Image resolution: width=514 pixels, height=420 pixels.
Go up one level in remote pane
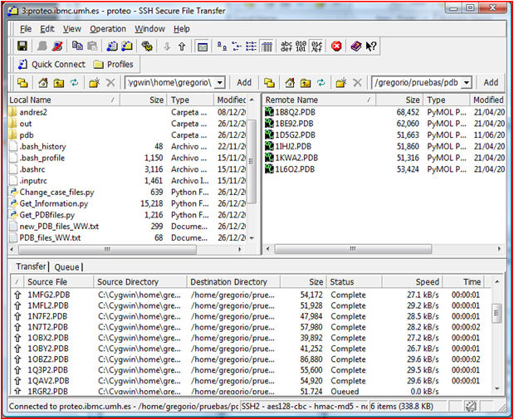[306, 82]
